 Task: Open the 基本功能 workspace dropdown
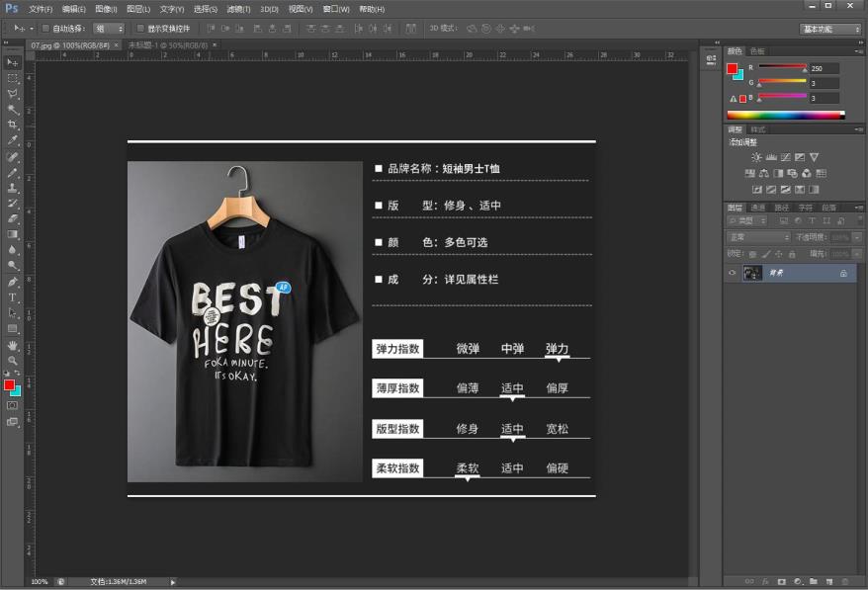830,29
